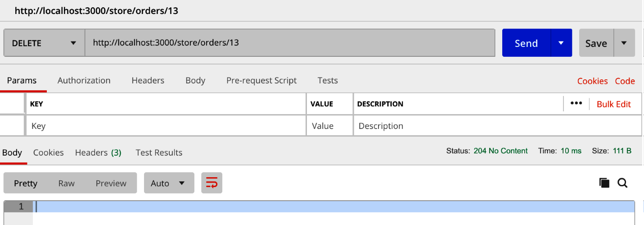Open the DELETE HTTP method dropdown
Image resolution: width=644 pixels, height=225 pixels.
point(44,43)
